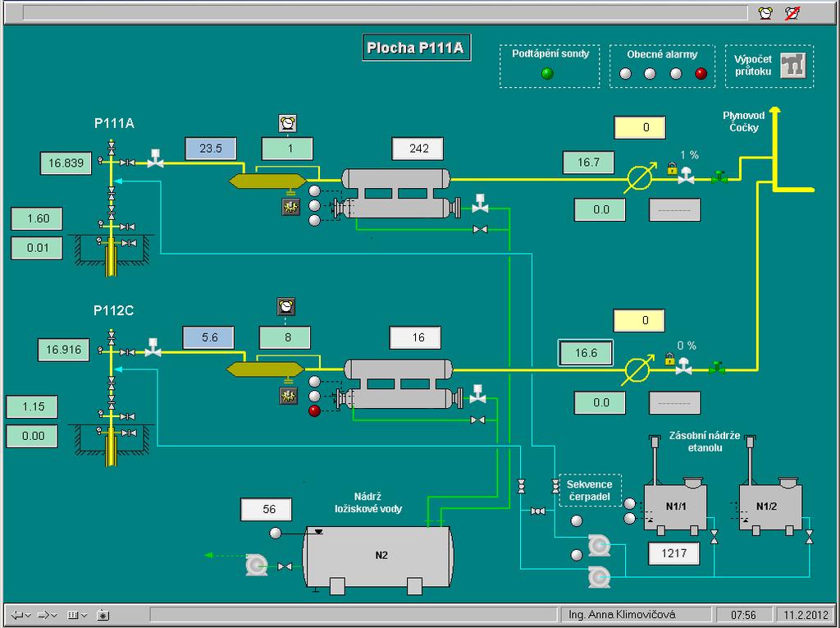
Task: Click the first grey Obecné alarmy indicator
Action: pyautogui.click(x=626, y=74)
